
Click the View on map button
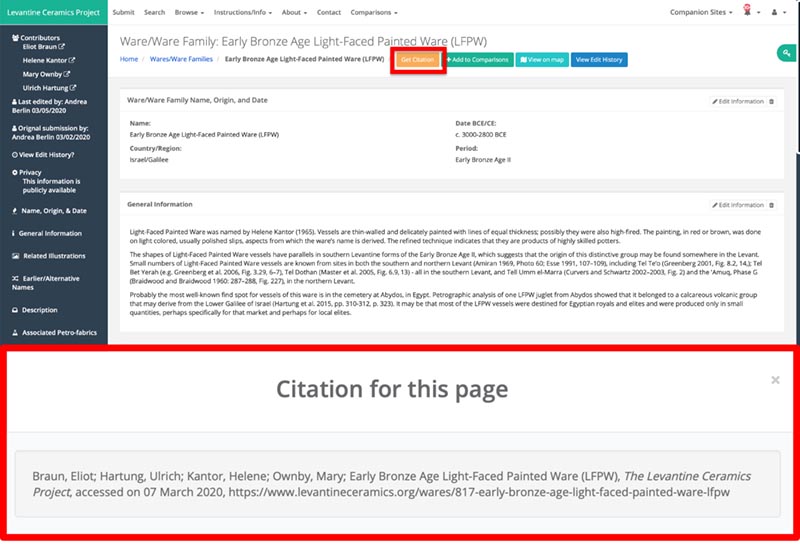coord(542,60)
